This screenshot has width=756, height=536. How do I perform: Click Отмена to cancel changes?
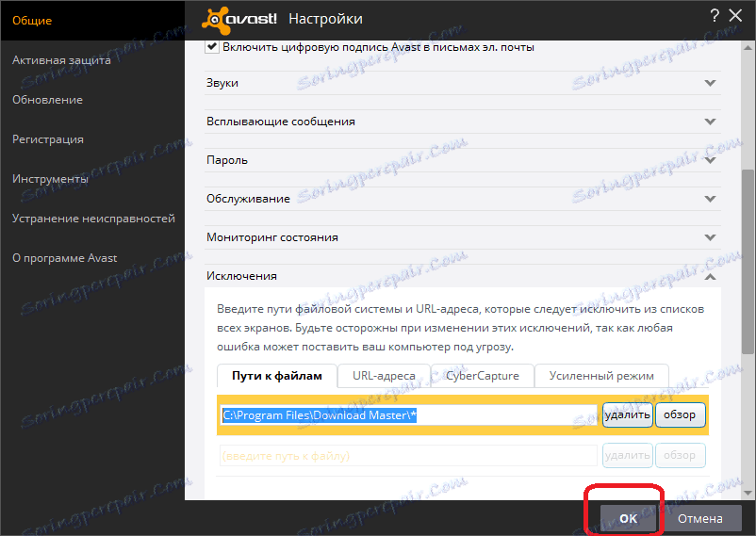(x=700, y=519)
